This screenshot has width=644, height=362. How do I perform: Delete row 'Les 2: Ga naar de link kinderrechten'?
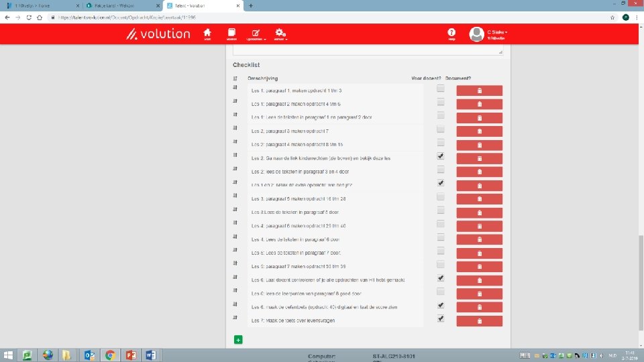tap(479, 158)
